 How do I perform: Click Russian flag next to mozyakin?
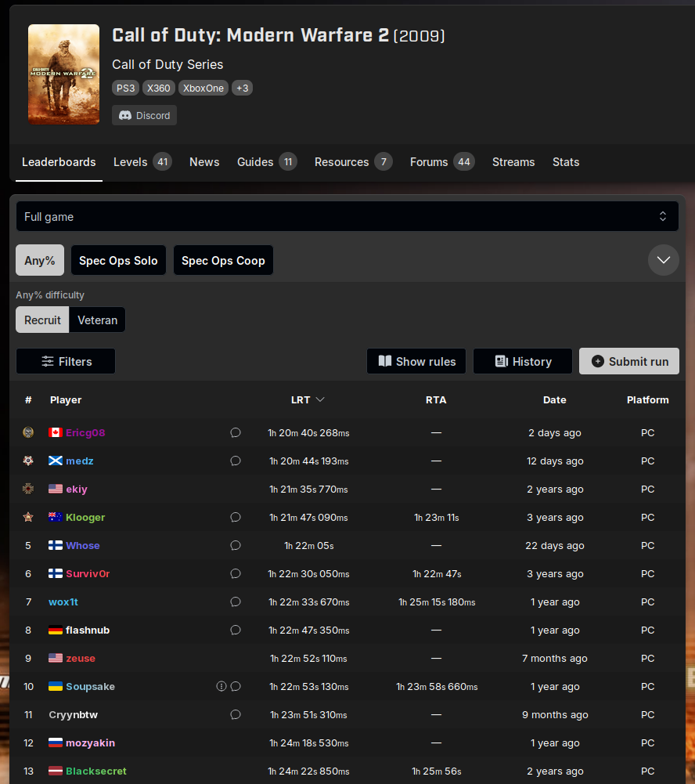(56, 742)
